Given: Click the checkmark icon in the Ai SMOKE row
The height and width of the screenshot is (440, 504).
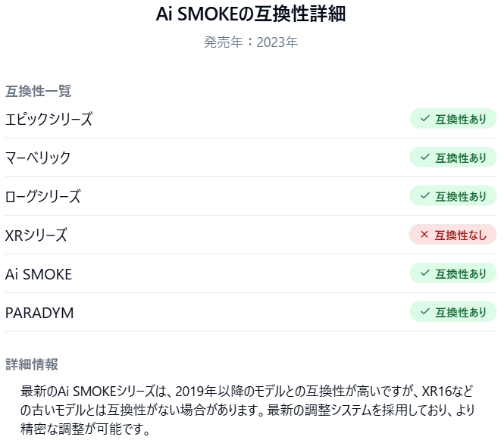Looking at the screenshot, I should click(x=425, y=273).
